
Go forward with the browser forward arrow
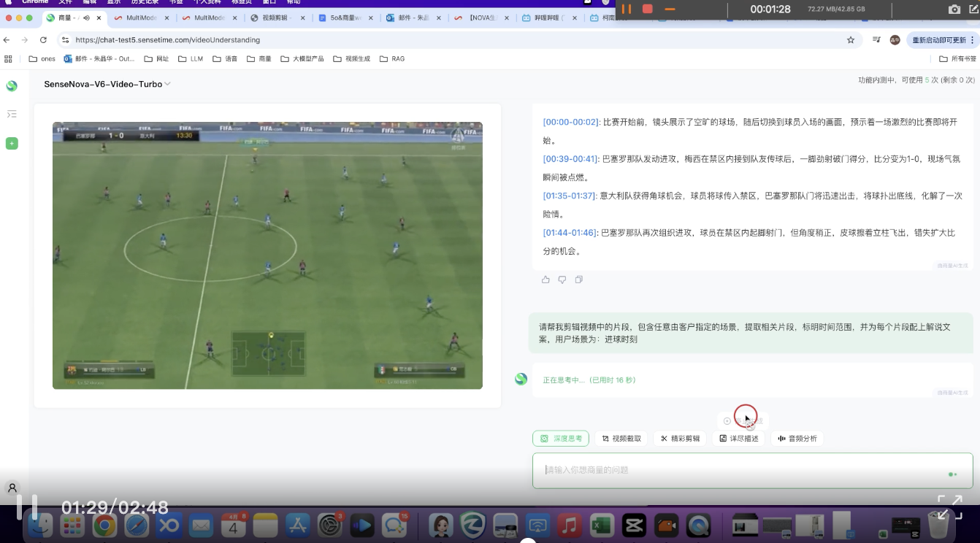[25, 40]
